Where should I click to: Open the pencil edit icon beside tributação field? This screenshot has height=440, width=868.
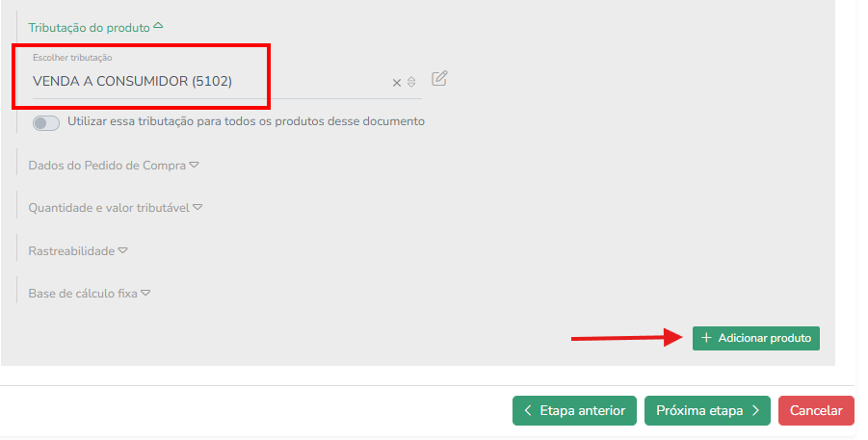pyautogui.click(x=439, y=78)
